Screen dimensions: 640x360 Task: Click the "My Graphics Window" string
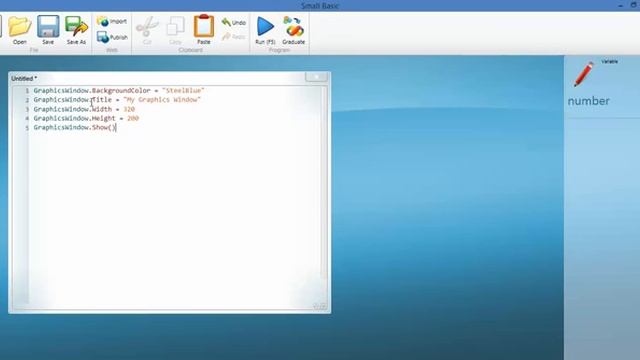[162, 100]
